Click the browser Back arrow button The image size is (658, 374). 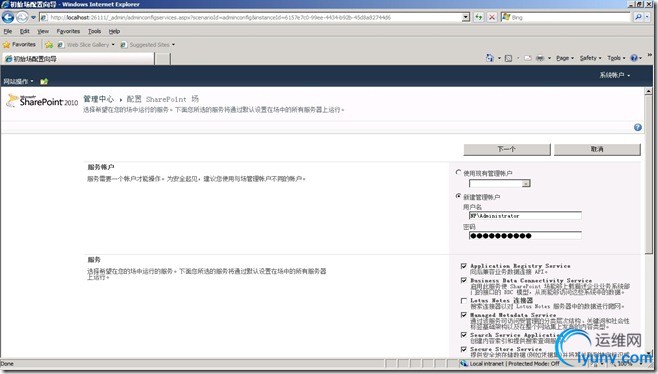[x=8, y=17]
